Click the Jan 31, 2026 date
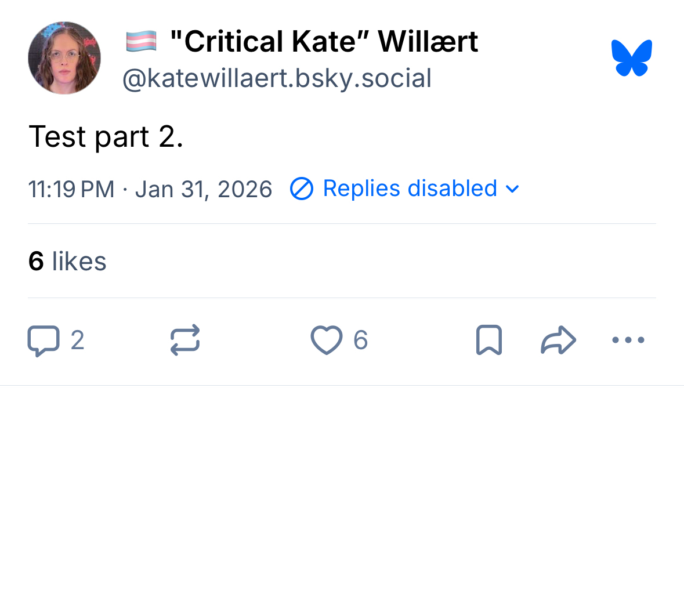This screenshot has height=616, width=684. tap(204, 190)
